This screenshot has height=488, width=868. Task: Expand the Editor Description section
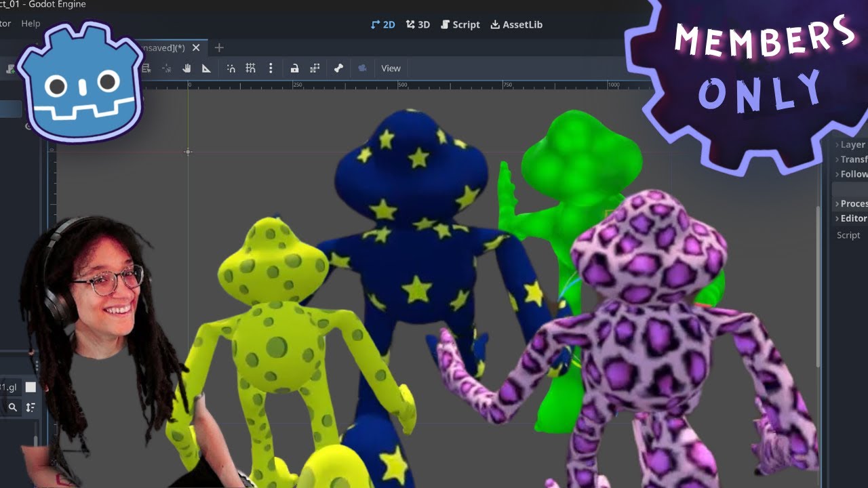[850, 218]
